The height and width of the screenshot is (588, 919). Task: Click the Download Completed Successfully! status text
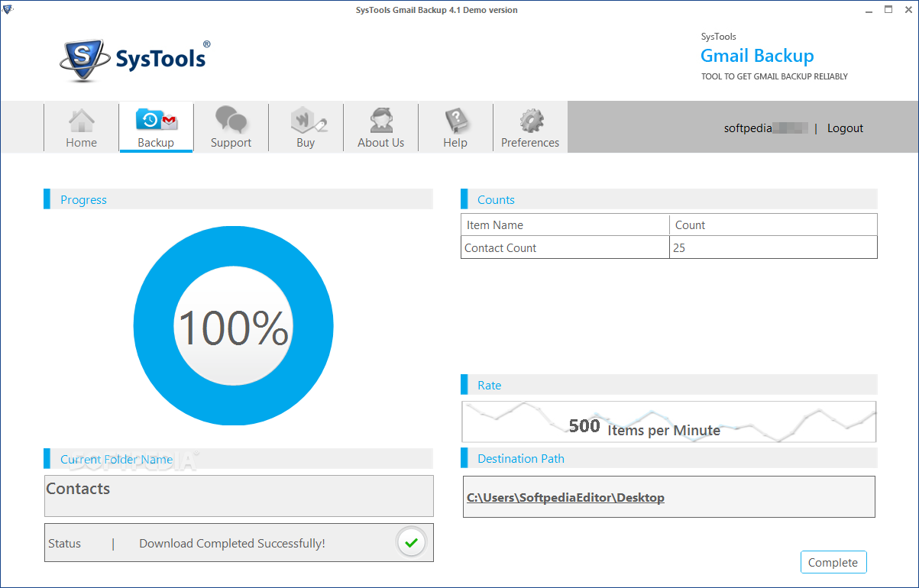[x=232, y=544]
